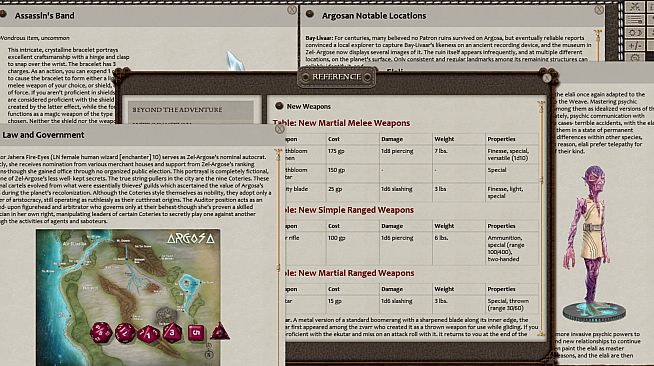
Task: Click the 15 gp cost cell
Action: pyautogui.click(x=353, y=304)
